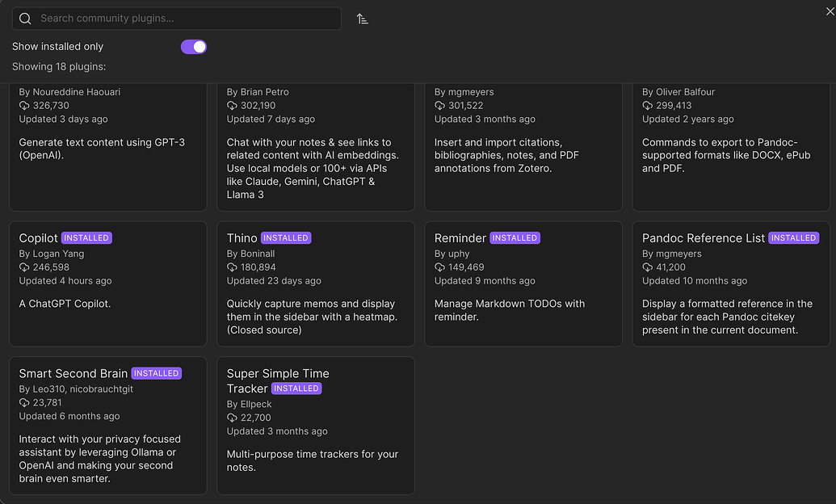This screenshot has width=836, height=504.
Task: Click download icon beside 22,700
Action: click(232, 418)
